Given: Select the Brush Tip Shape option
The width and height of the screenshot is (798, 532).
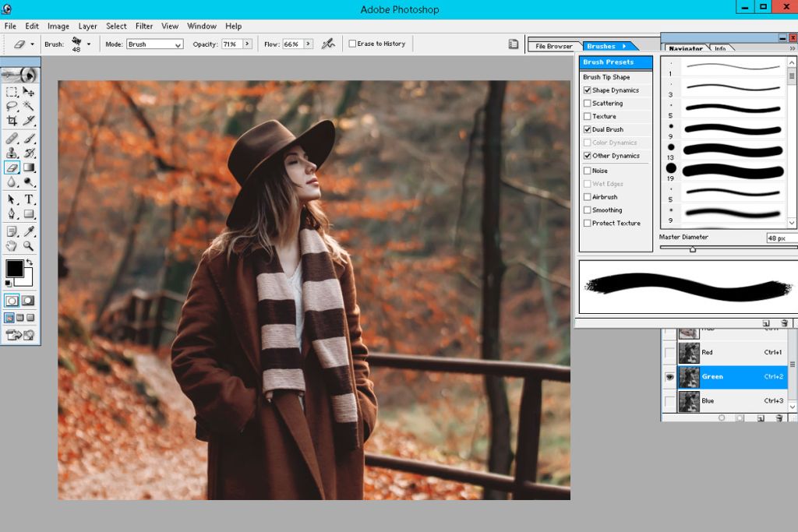Looking at the screenshot, I should click(607, 77).
